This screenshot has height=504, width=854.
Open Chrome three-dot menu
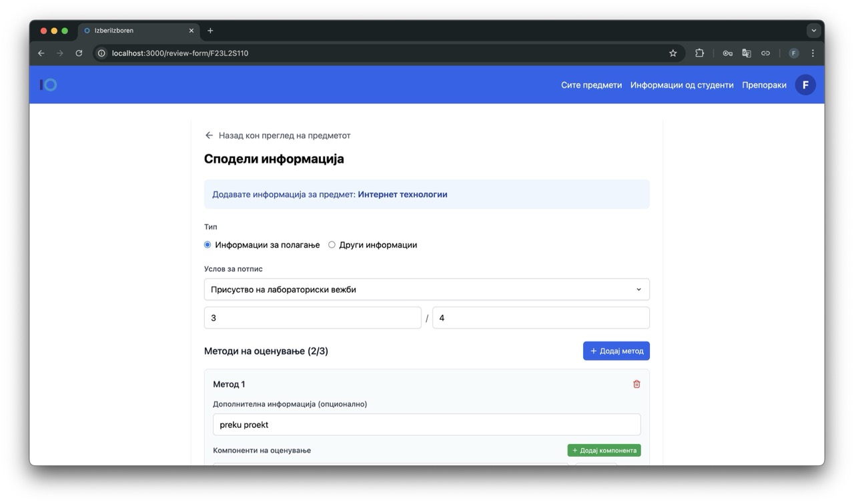pyautogui.click(x=813, y=53)
